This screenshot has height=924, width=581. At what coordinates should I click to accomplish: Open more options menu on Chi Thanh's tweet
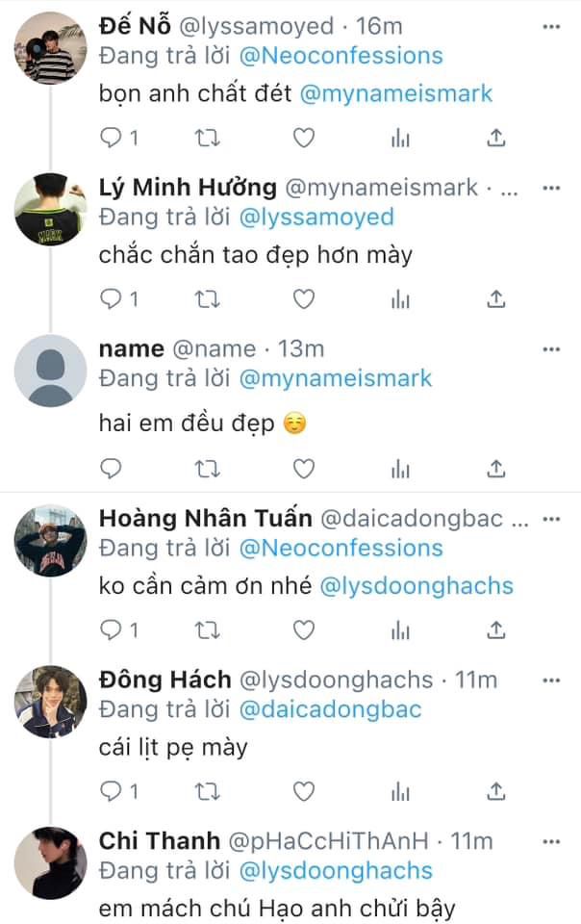click(550, 842)
